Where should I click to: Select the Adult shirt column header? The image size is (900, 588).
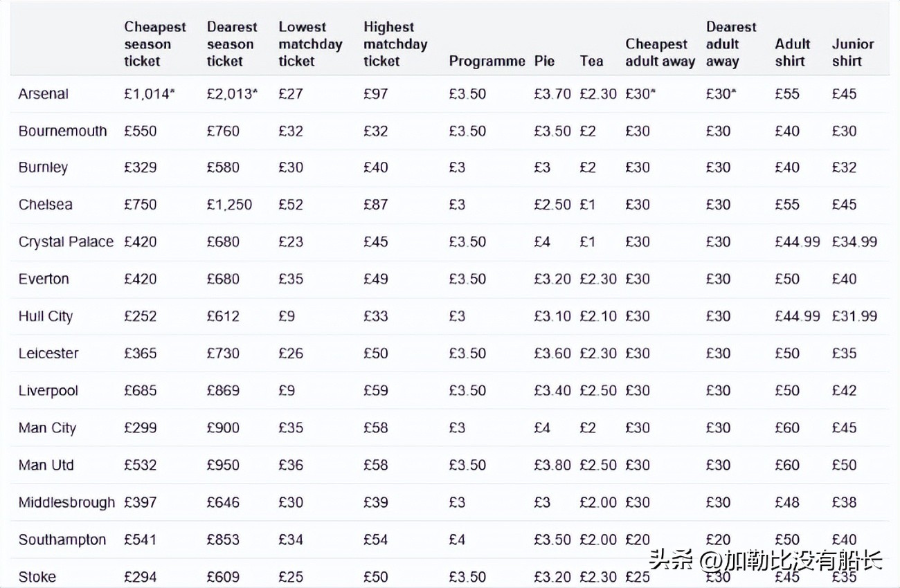[x=793, y=53]
